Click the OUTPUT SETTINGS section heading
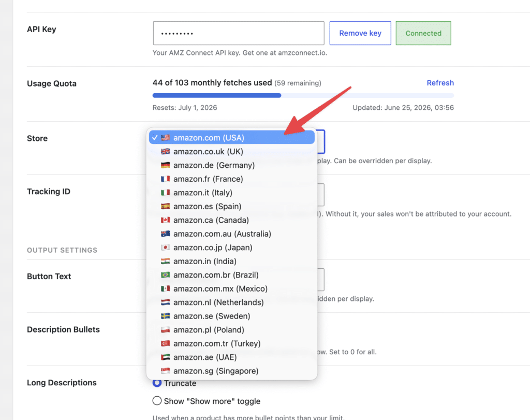Viewport: 530px width, 420px height. [x=62, y=250]
